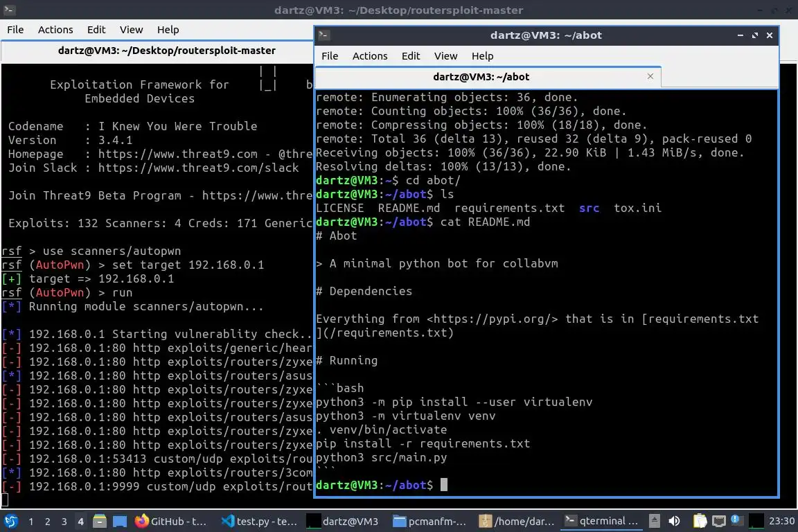Viewport: 798px width, 532px height.
Task: Open Help menu in abot terminal window
Action: 482,56
